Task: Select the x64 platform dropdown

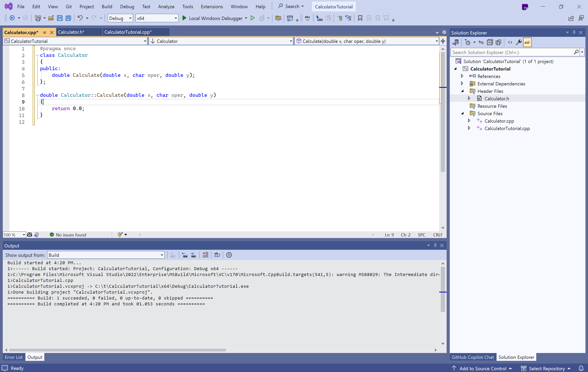Action: pos(156,18)
